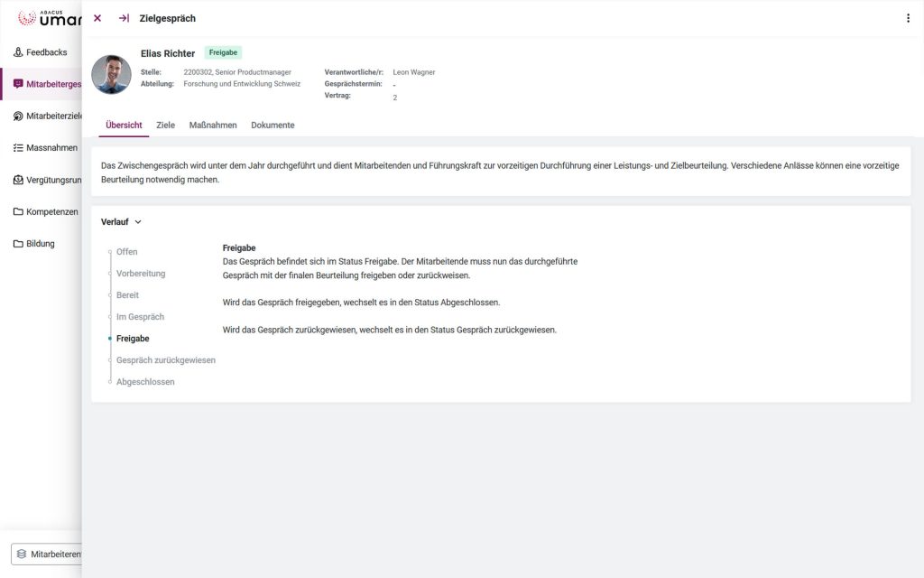Click the collapse-panel arrow icon beside Zielgespräch
This screenshot has height=578, width=924.
coord(124,18)
